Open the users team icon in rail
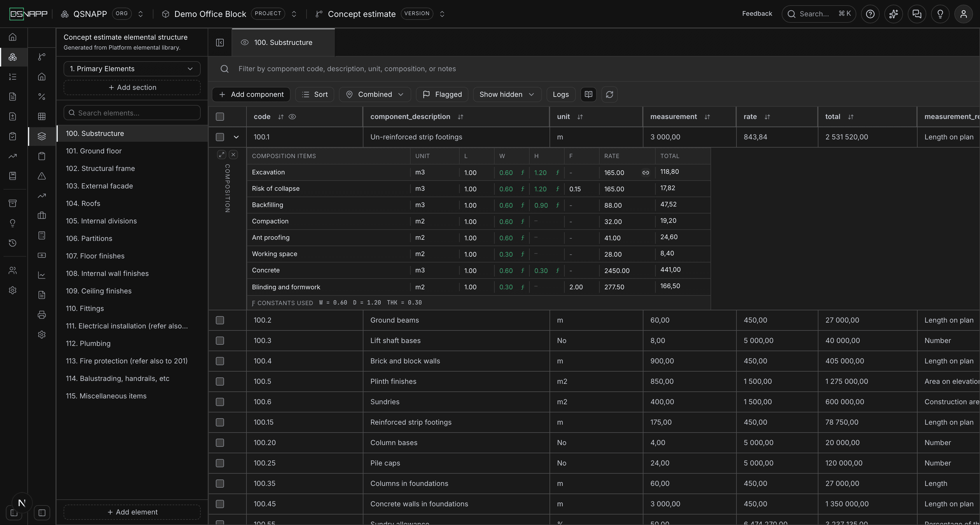 [x=13, y=270]
